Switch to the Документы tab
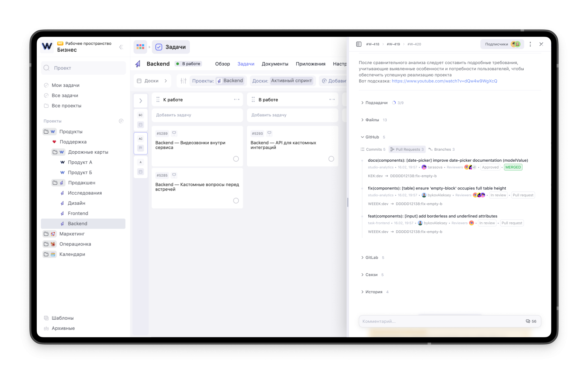This screenshot has width=588, height=374. tap(275, 64)
